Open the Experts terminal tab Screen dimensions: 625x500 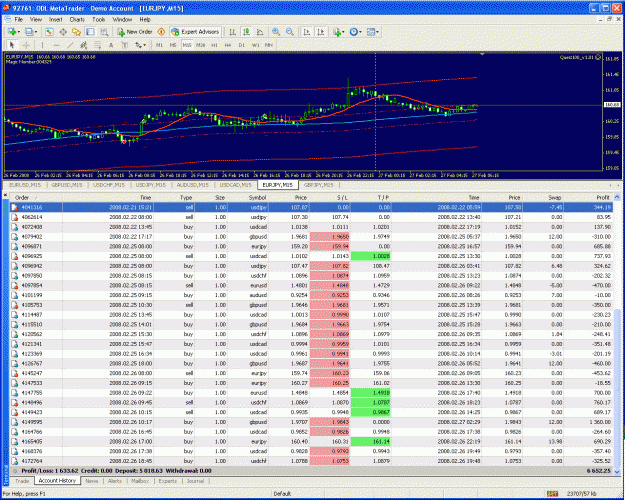167,481
